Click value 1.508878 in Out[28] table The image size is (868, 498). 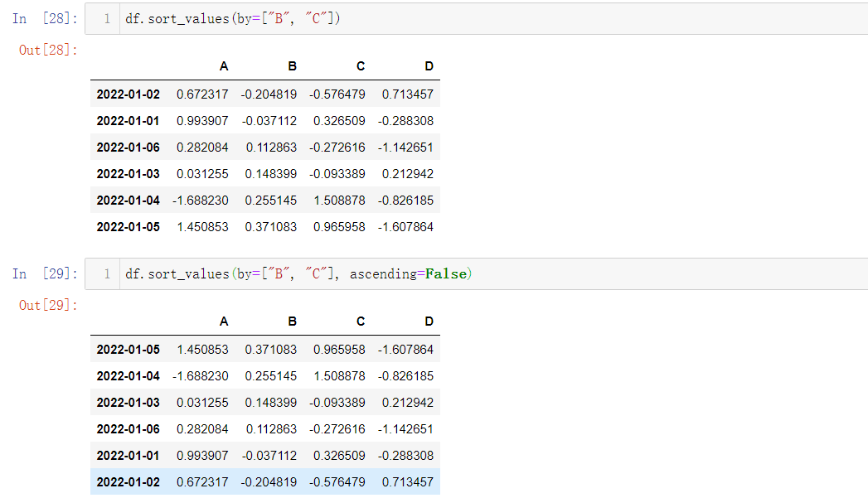pos(339,201)
